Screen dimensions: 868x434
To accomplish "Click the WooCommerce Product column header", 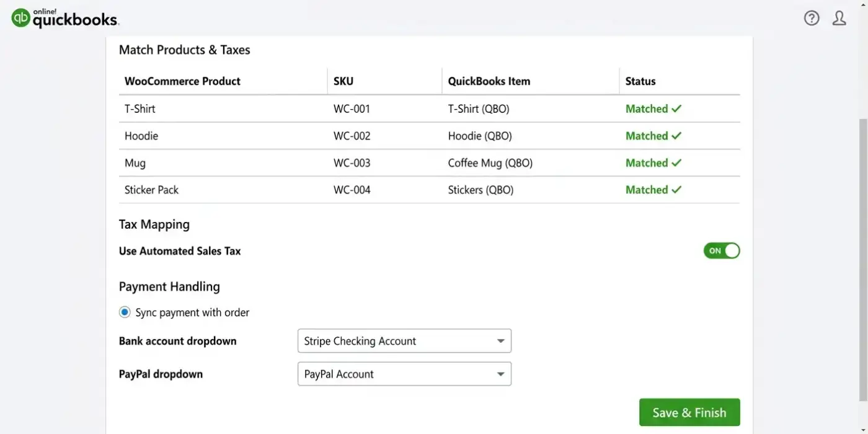I will click(182, 81).
